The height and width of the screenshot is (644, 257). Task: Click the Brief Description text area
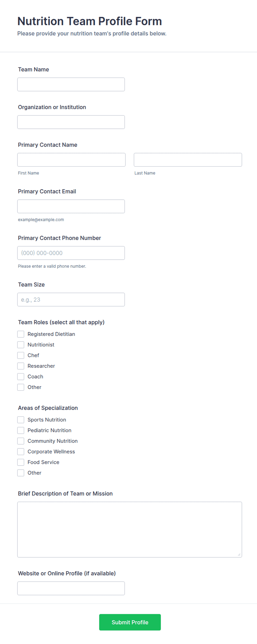[x=130, y=530]
